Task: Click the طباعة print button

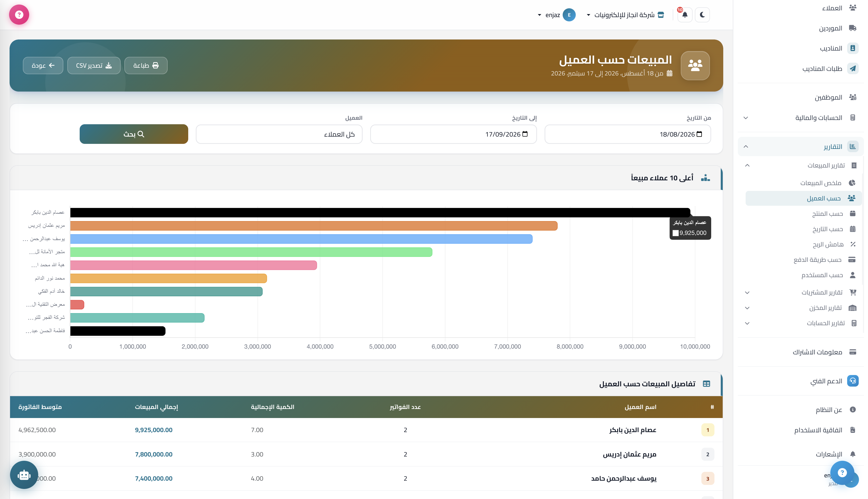Action: coord(146,65)
